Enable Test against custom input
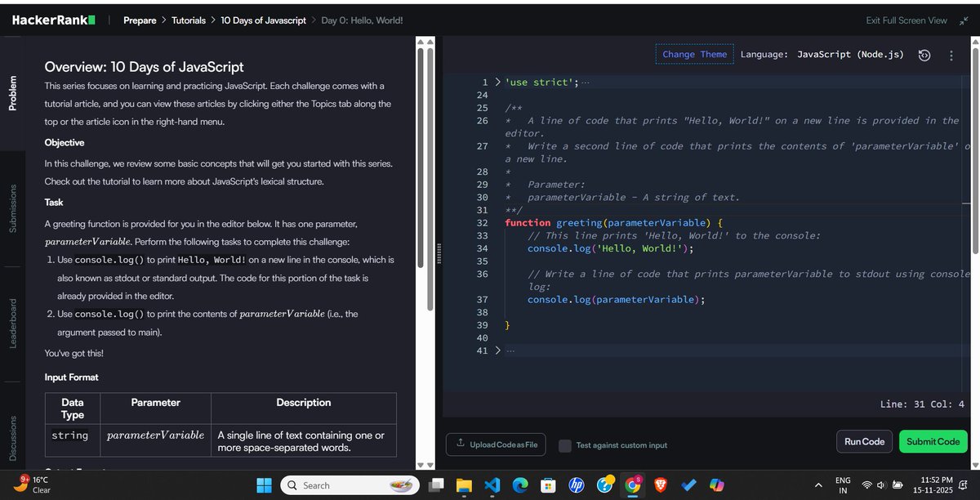This screenshot has width=980, height=500. point(564,445)
